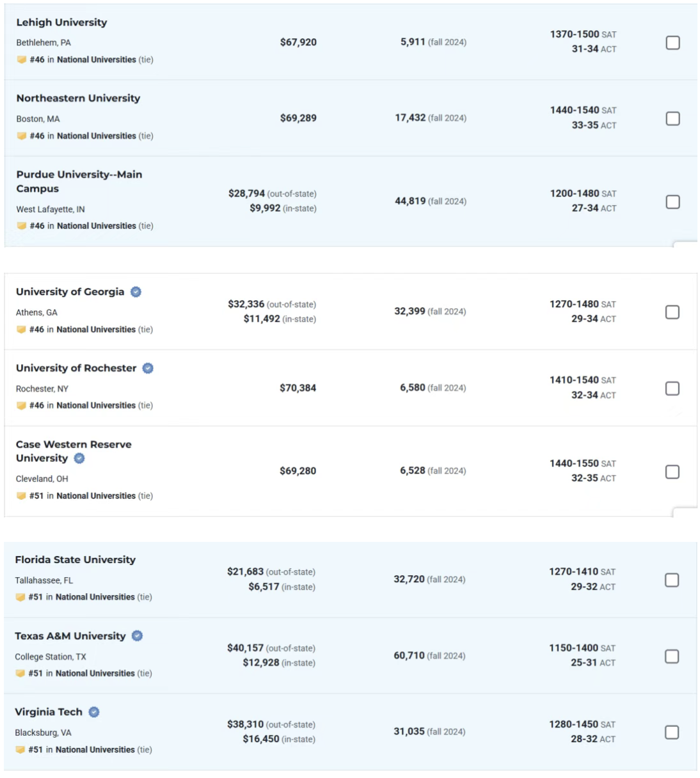Screen dimensions: 700x778
Task: Follow National Universities link under University of Rochester
Action: click(x=96, y=406)
